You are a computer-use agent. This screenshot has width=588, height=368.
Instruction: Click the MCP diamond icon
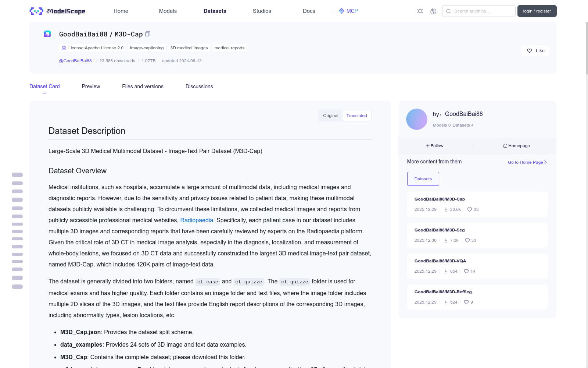pyautogui.click(x=341, y=11)
